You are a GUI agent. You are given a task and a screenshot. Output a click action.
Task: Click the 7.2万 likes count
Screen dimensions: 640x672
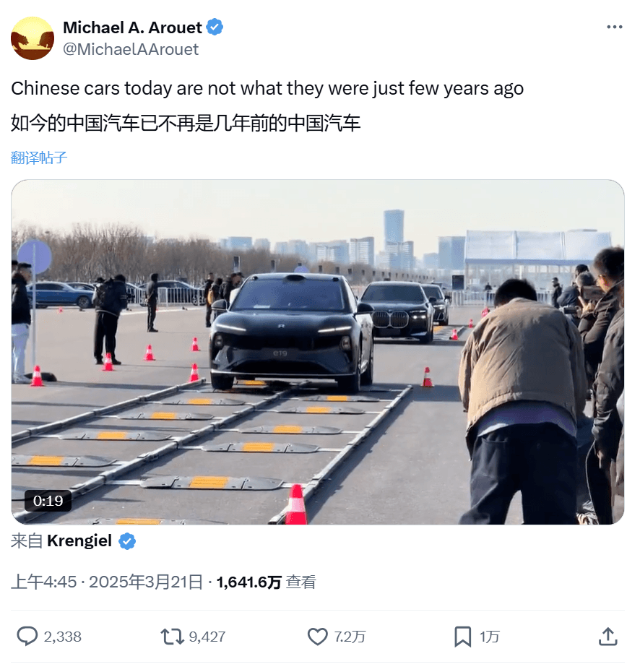[x=350, y=637]
